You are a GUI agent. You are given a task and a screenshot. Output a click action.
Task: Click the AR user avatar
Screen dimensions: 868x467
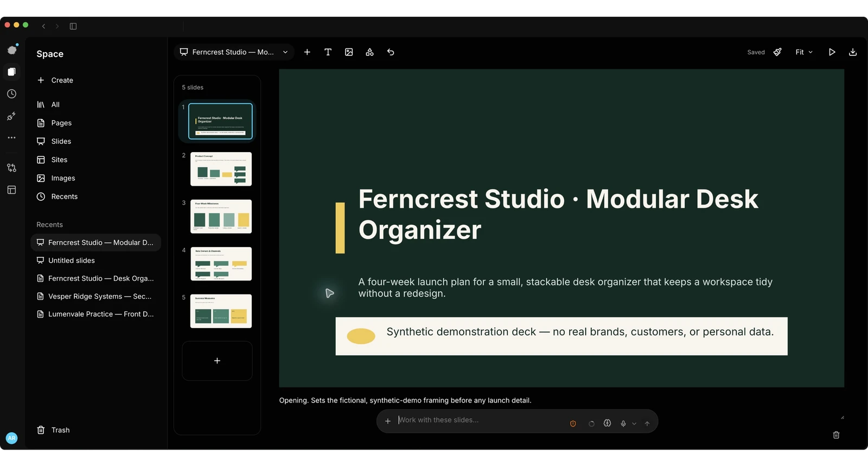[11, 438]
